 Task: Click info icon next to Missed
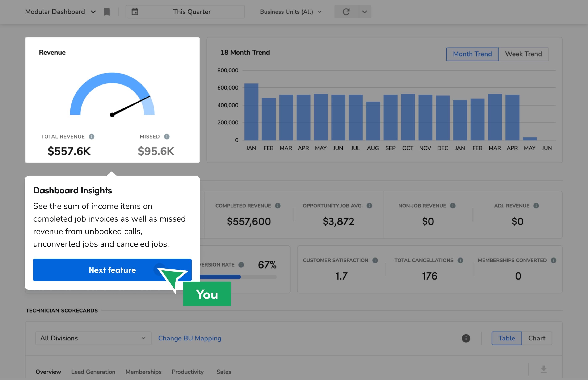coord(167,136)
